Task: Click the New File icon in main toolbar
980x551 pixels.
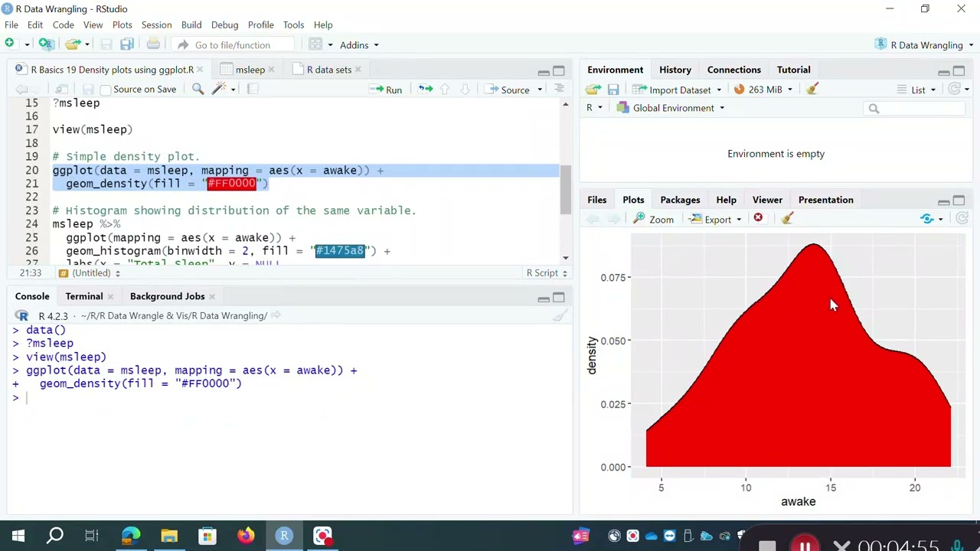Action: [x=9, y=44]
